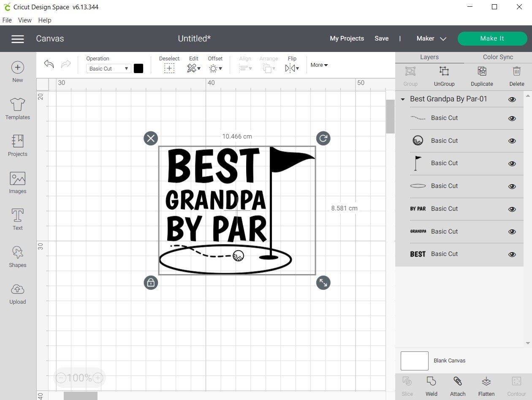Open the Shapes panel
The width and height of the screenshot is (532, 400).
(17, 256)
